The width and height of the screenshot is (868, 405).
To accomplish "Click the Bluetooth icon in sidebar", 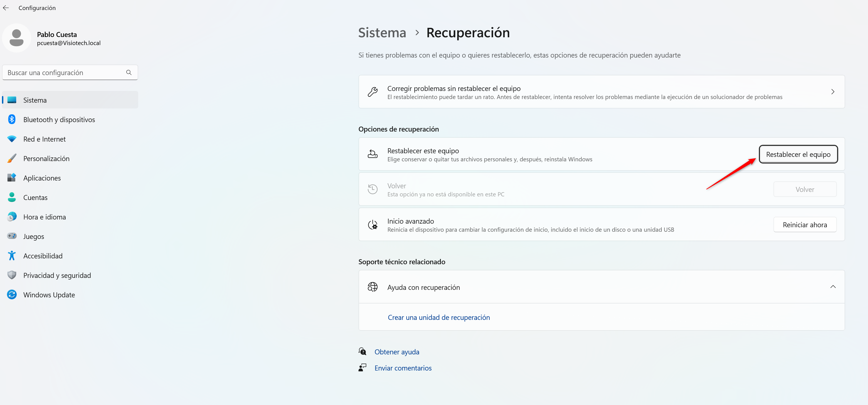I will (12, 119).
